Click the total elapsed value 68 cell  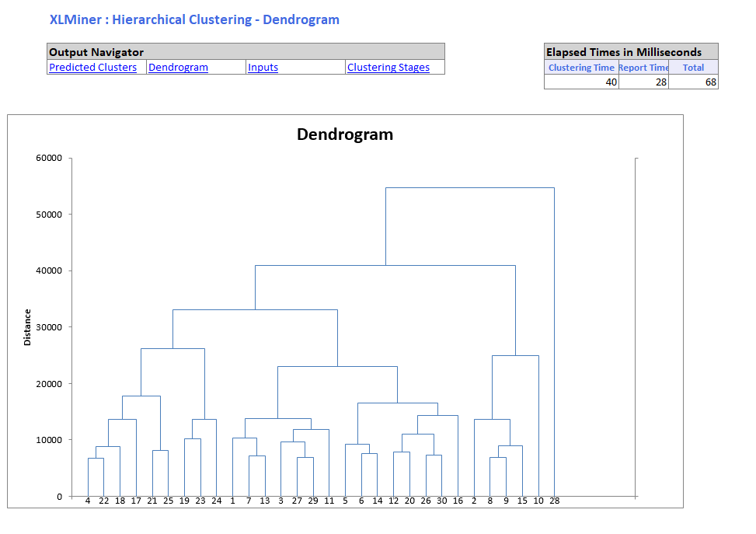point(693,82)
